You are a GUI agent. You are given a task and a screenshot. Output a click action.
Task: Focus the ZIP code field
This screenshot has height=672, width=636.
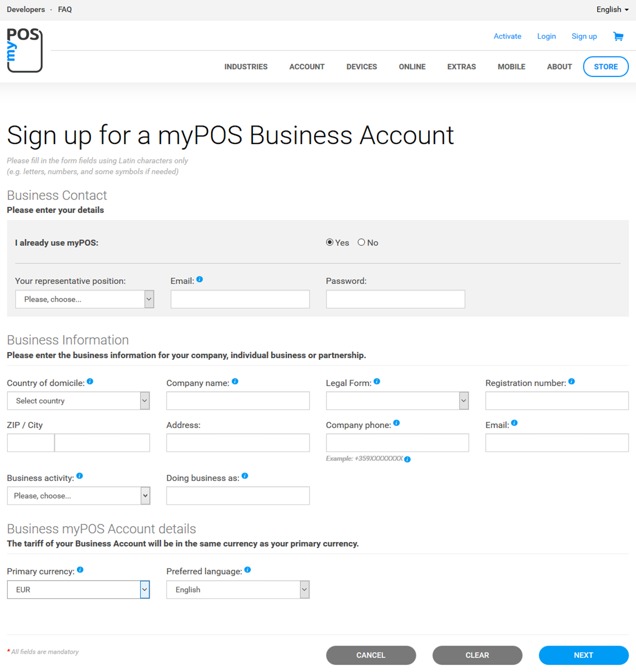31,443
